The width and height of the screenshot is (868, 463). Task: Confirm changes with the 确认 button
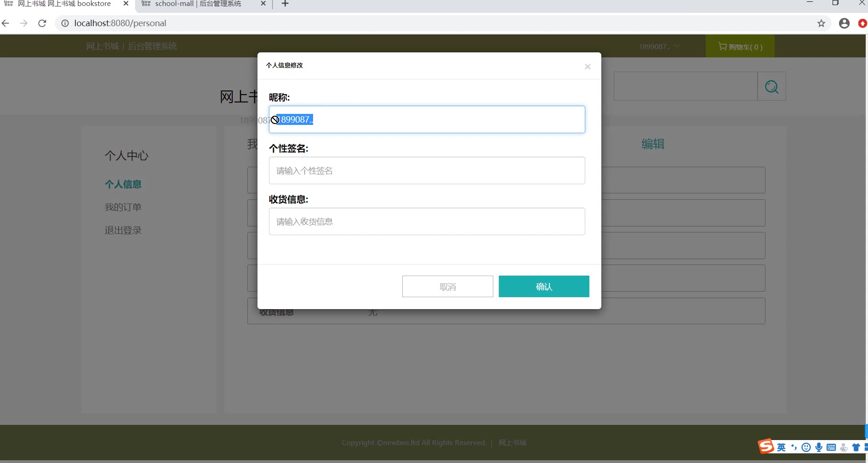click(x=544, y=286)
